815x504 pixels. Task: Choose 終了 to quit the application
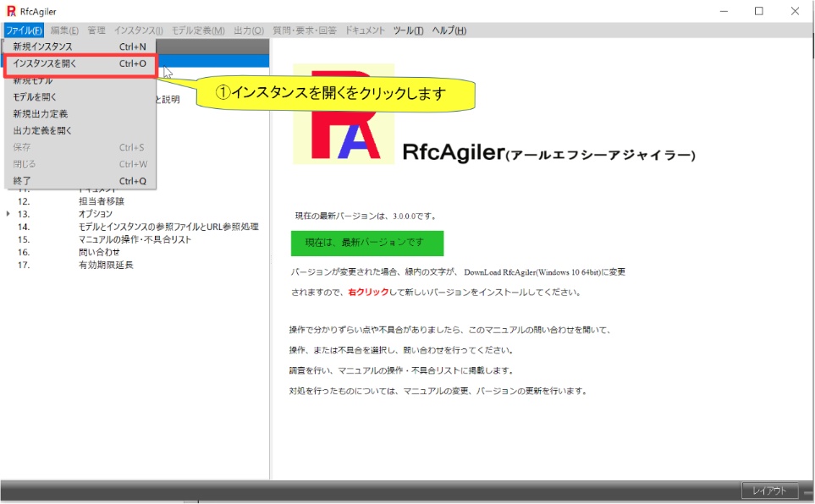coord(80,181)
